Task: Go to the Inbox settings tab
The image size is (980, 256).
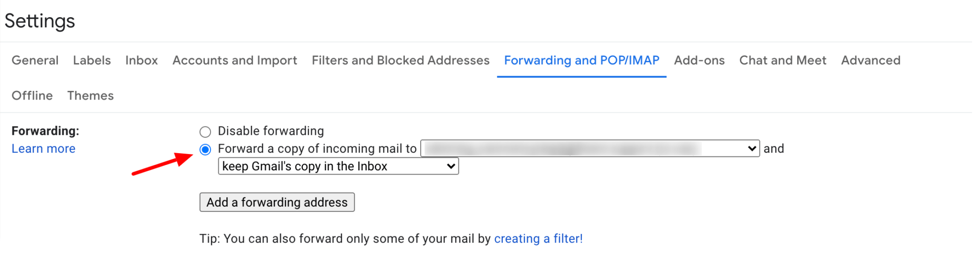Action: coord(142,60)
